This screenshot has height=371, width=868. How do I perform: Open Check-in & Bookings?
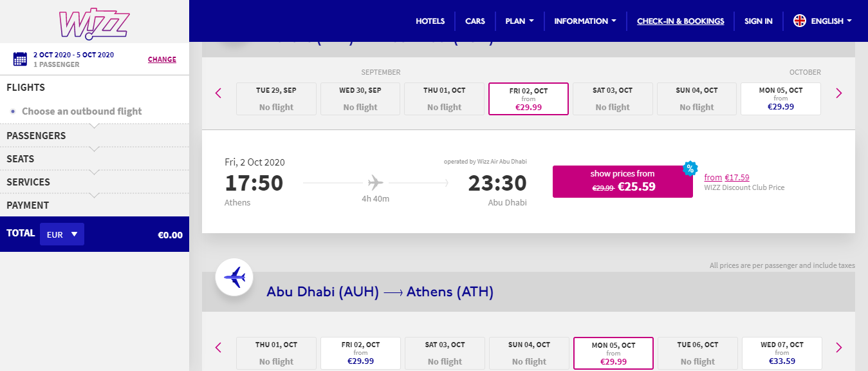click(x=680, y=21)
